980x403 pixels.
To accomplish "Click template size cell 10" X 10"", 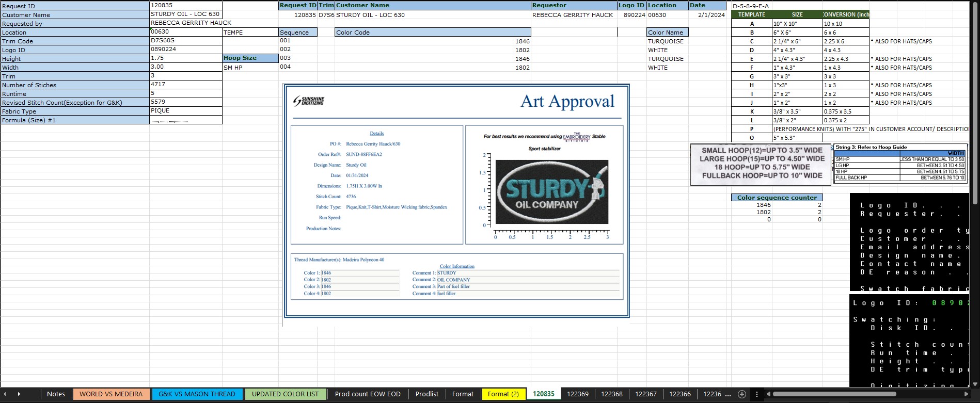I will 797,24.
